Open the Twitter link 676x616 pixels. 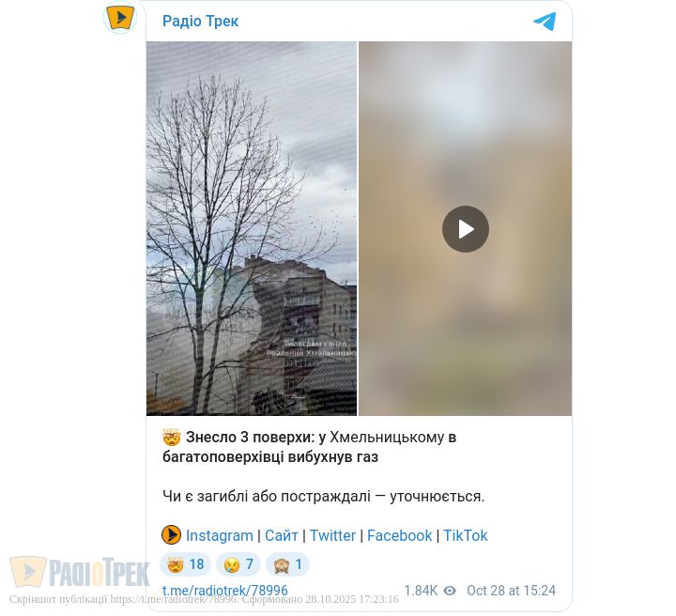pyautogui.click(x=332, y=535)
